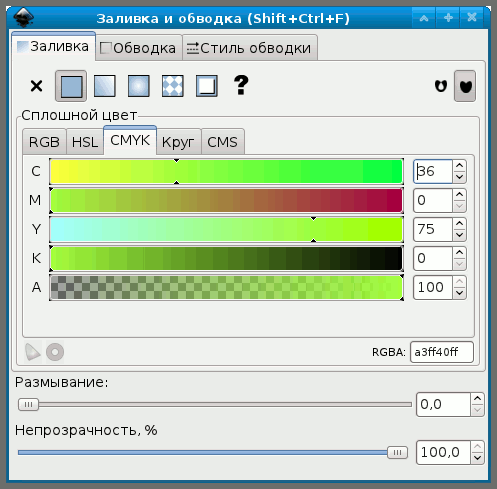Increase the C value with up arrow

[x=459, y=166]
